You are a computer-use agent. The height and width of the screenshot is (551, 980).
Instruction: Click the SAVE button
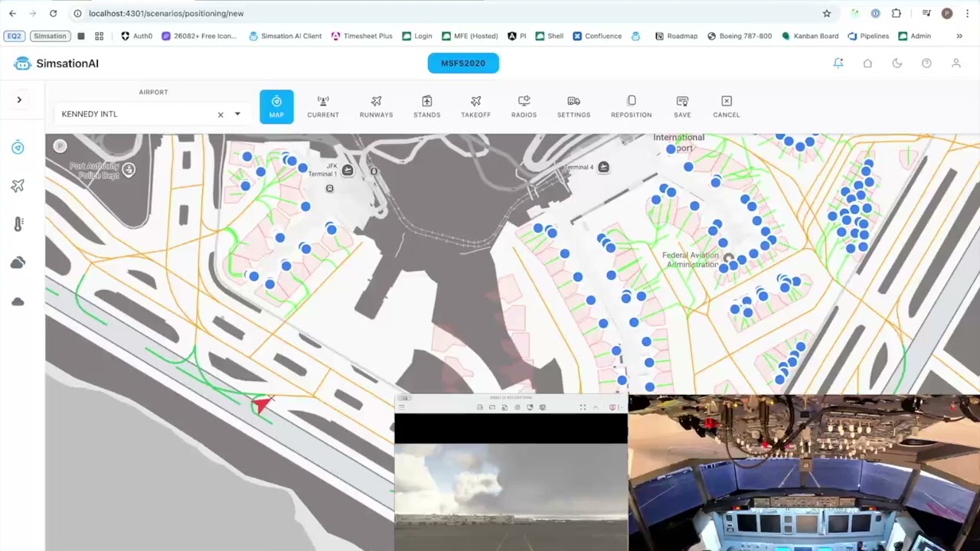point(682,106)
